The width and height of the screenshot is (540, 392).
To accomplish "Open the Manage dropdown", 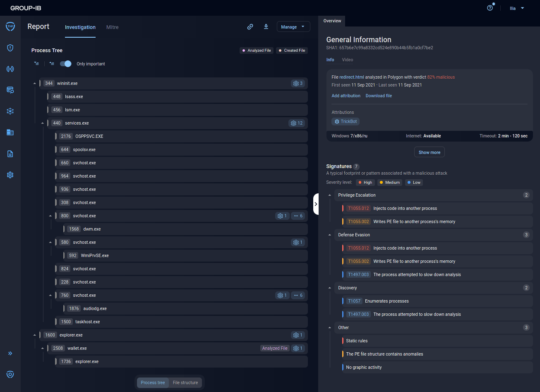I will (x=293, y=26).
